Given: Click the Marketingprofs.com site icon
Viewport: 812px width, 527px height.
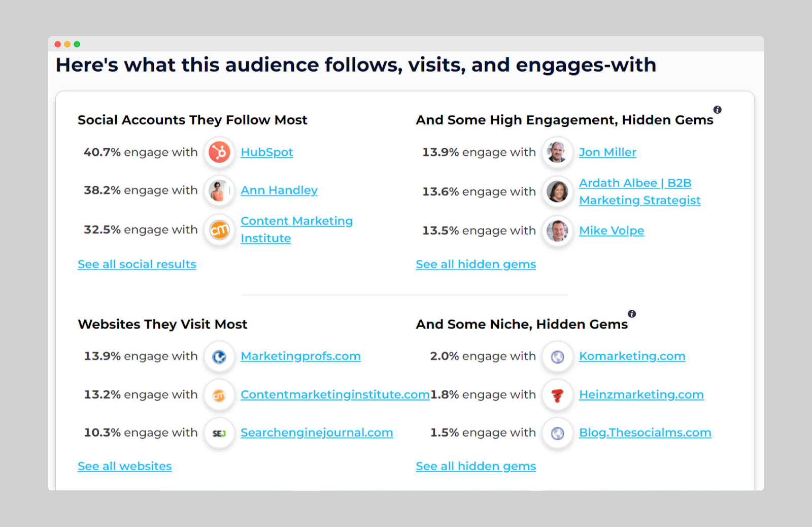Looking at the screenshot, I should coord(219,357).
